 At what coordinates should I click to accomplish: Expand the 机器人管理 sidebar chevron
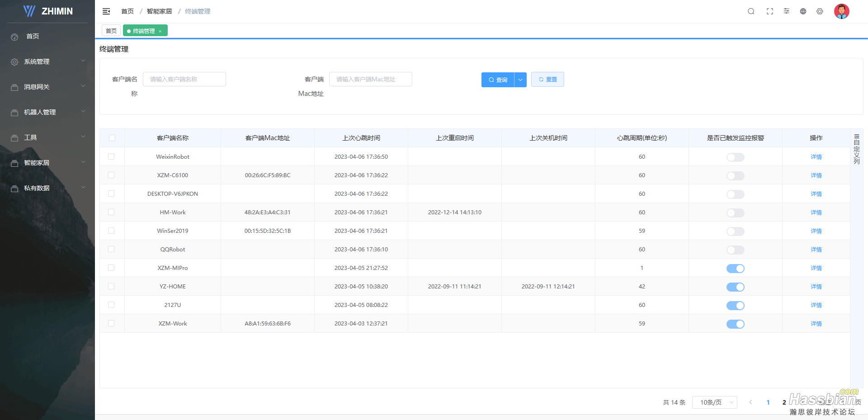click(x=83, y=111)
